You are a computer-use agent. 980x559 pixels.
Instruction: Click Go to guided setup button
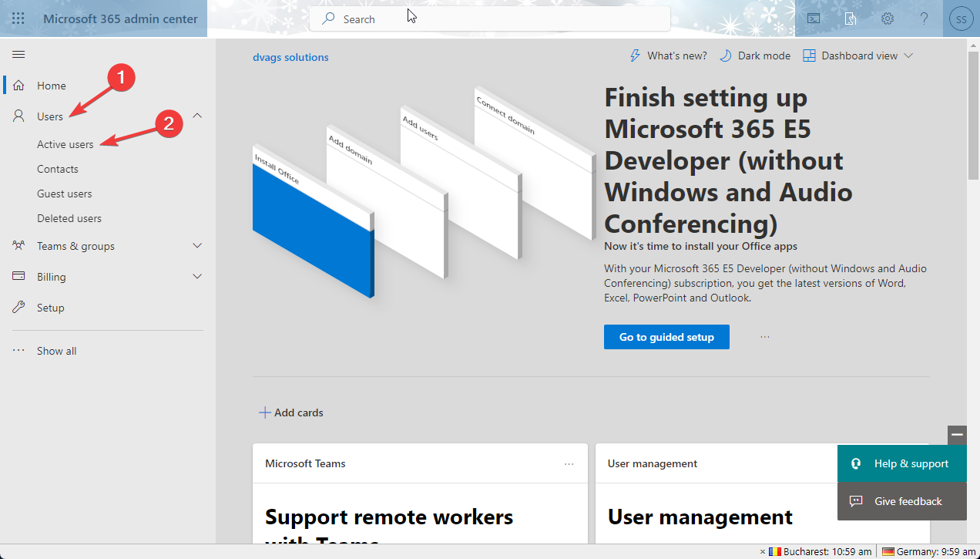666,337
